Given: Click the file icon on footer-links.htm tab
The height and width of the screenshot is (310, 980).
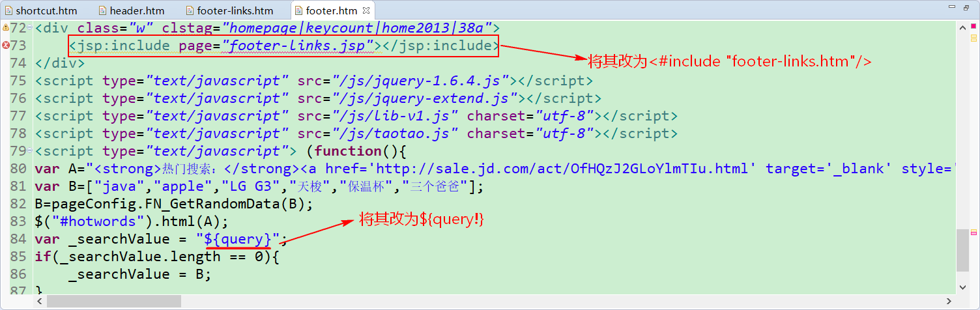Looking at the screenshot, I should click(189, 10).
